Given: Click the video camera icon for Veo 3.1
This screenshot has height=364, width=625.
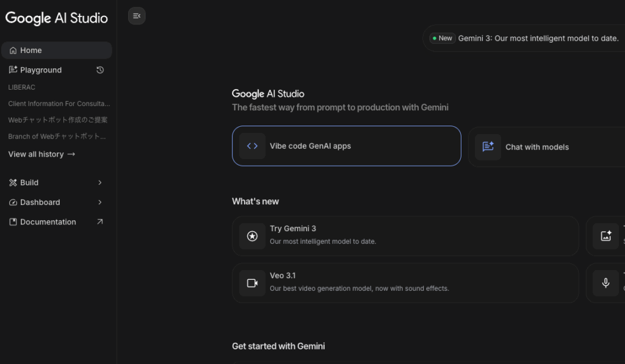Looking at the screenshot, I should tap(252, 283).
